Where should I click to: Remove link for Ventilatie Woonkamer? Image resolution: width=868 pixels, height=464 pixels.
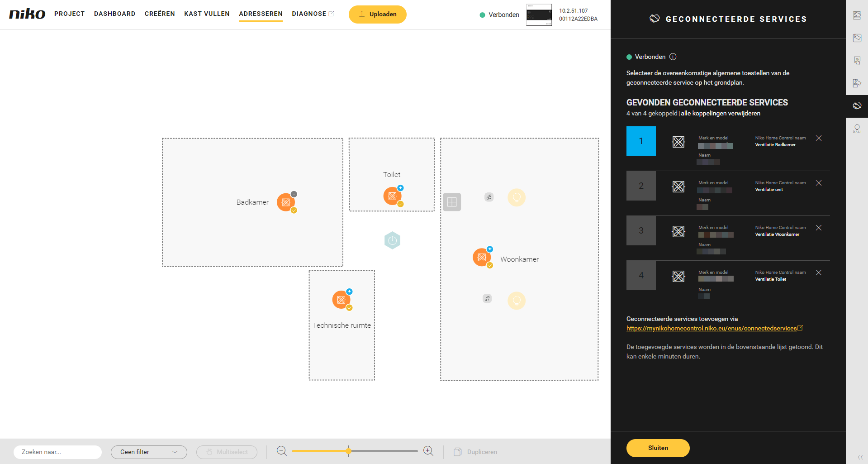pos(819,228)
